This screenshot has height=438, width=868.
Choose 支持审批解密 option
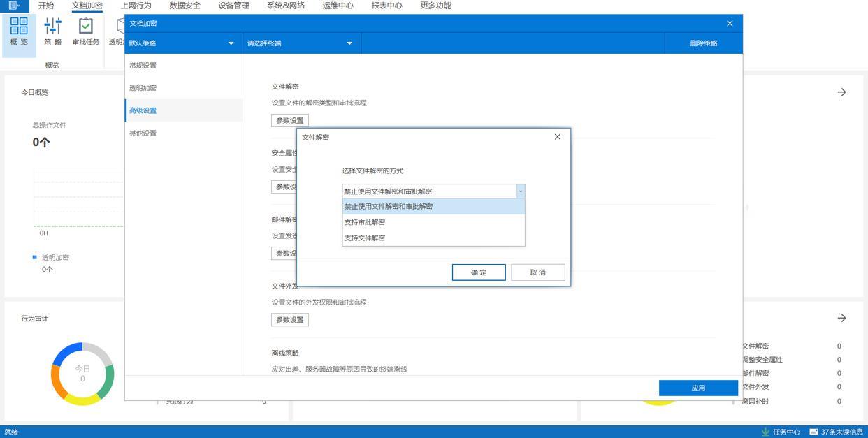point(433,222)
